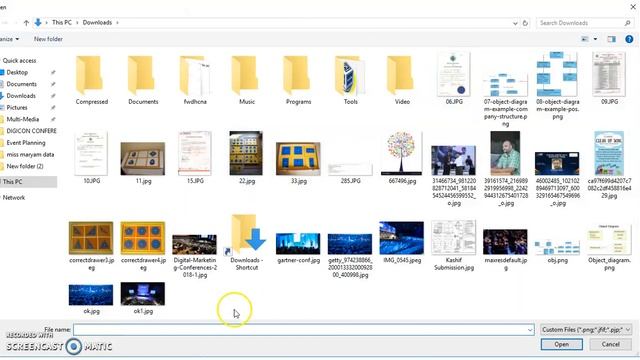Expand the address bar history dropdown

pyautogui.click(x=515, y=23)
